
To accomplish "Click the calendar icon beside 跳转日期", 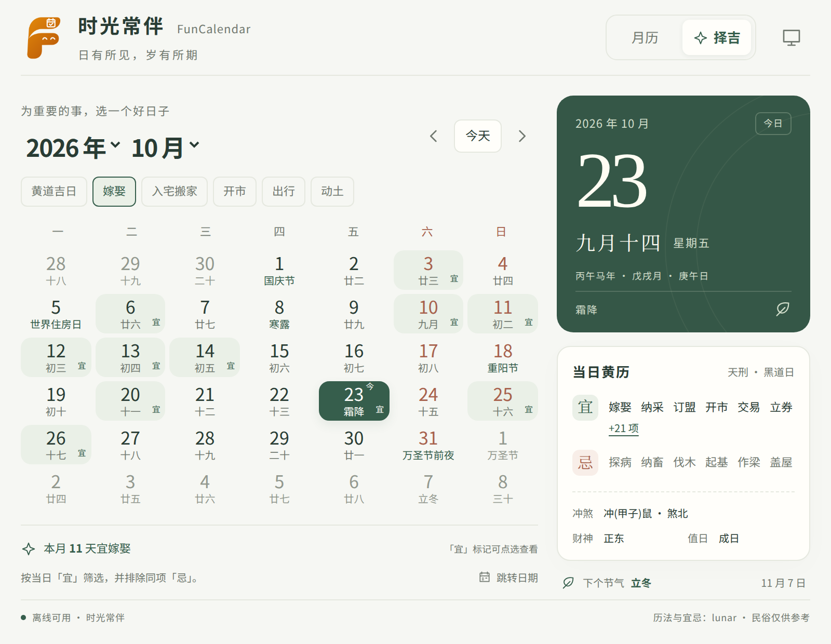I will [x=484, y=577].
